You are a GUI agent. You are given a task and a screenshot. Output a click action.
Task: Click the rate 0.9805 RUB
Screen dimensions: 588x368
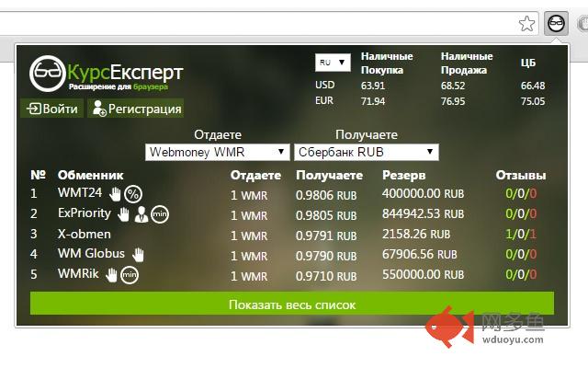click(326, 215)
